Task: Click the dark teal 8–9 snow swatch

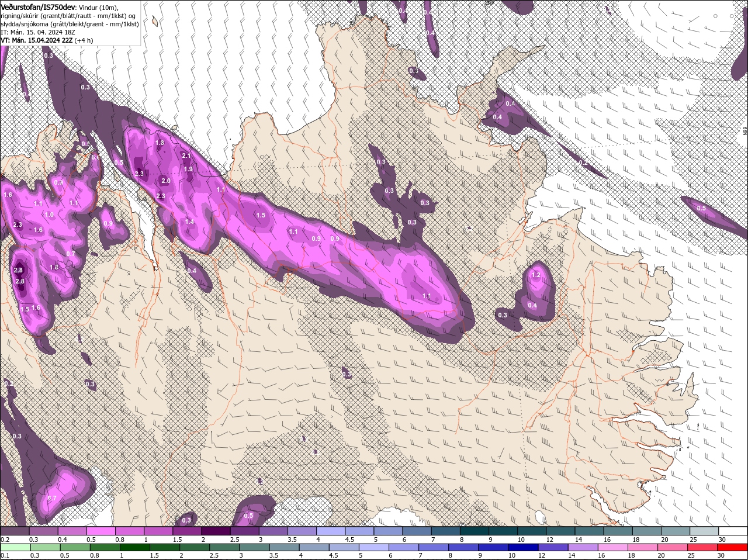Action: point(476,531)
